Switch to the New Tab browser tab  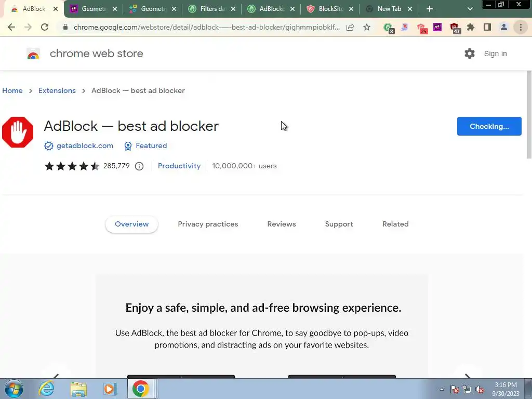click(x=389, y=9)
